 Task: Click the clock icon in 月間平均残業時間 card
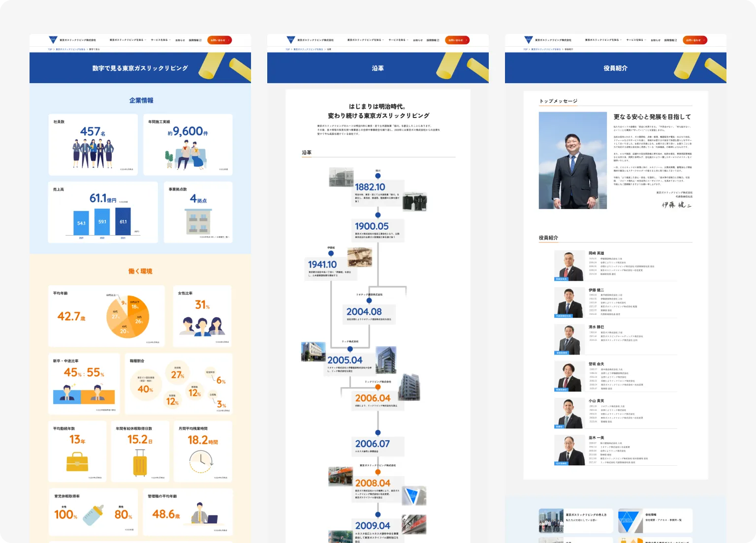click(x=201, y=461)
